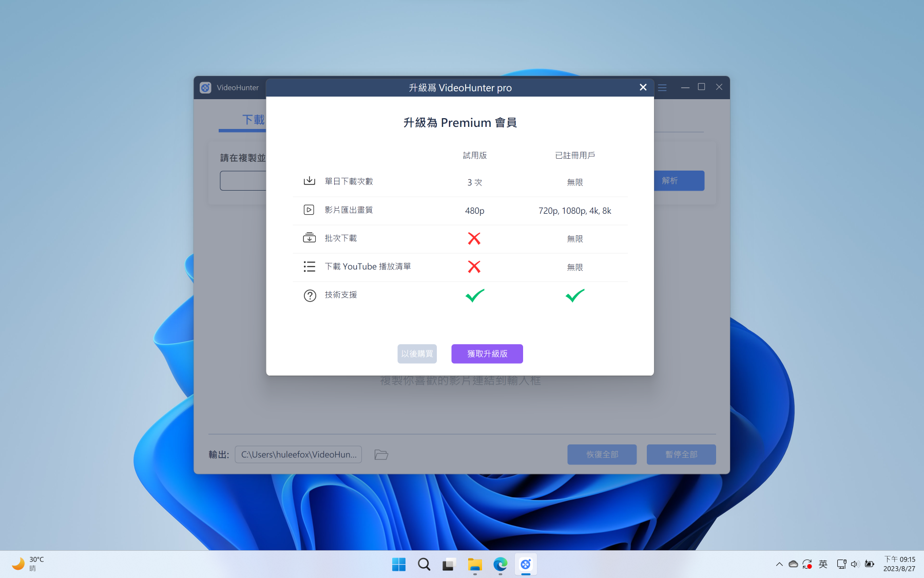Viewport: 924px width, 578px height.
Task: Click the 恢復全部 resume all button
Action: tap(602, 455)
